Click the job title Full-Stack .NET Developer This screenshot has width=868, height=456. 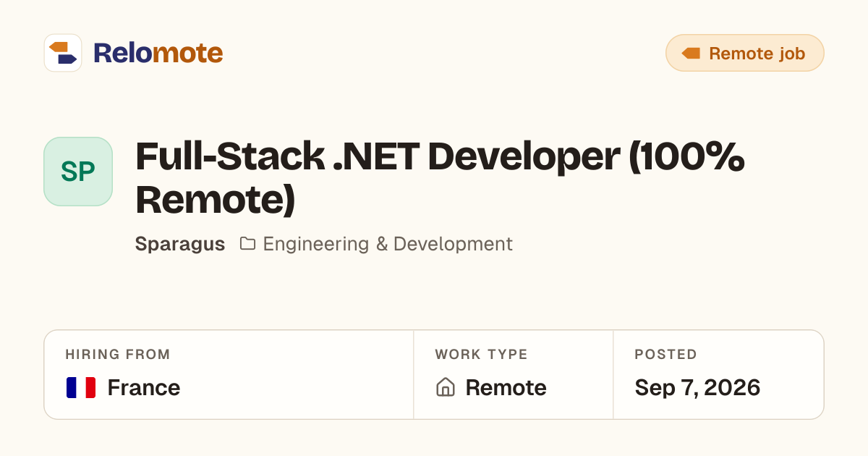(440, 178)
